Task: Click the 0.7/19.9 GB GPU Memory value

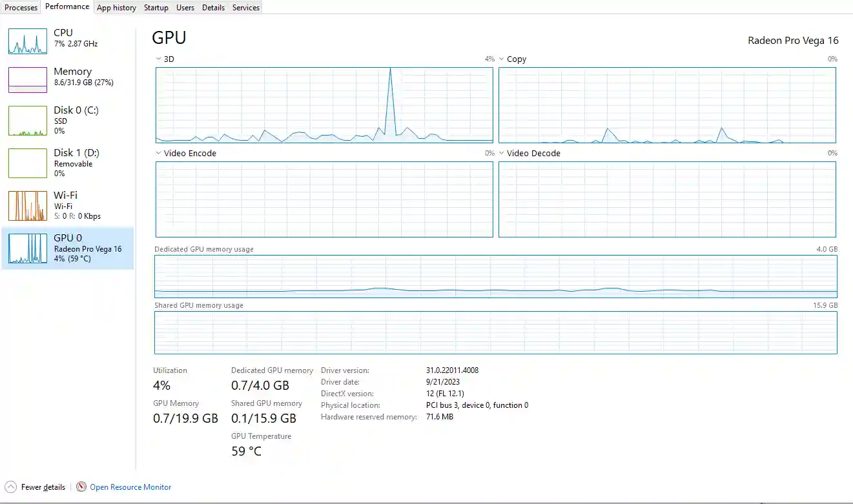Action: (x=185, y=418)
